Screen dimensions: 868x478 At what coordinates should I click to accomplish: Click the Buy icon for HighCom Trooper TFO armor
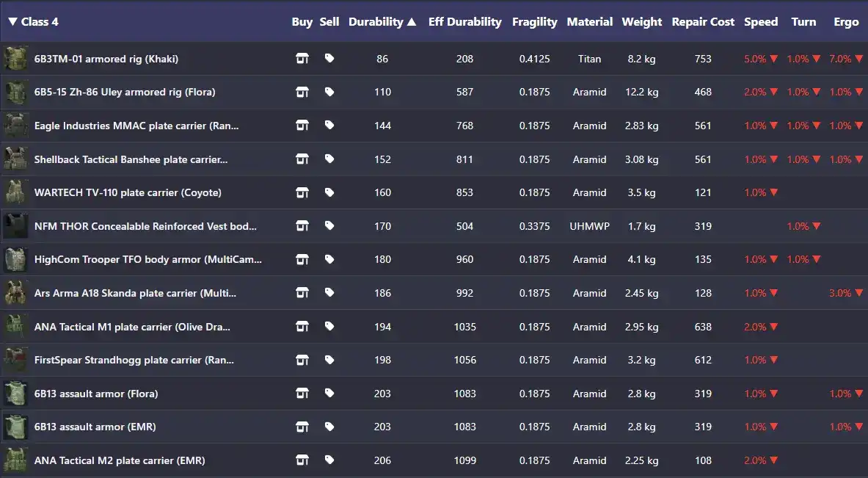point(302,259)
